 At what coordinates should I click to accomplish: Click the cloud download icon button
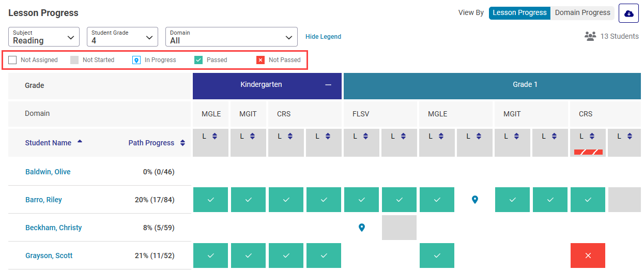(x=629, y=13)
